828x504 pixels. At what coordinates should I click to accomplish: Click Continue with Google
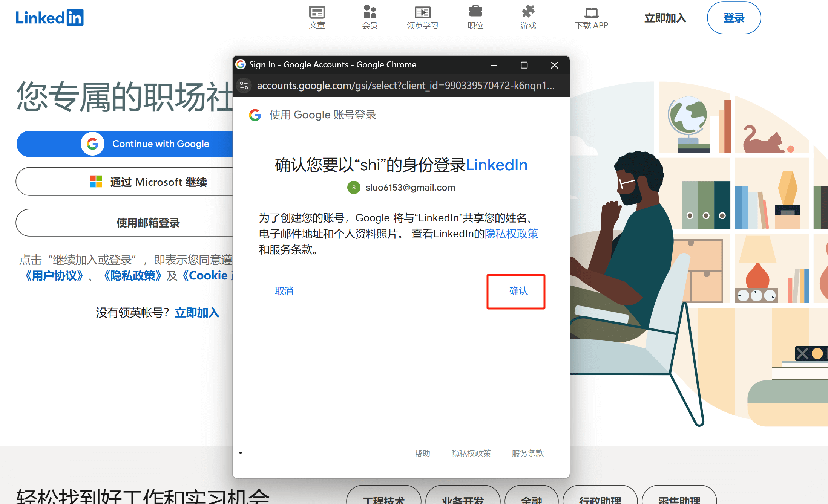[x=124, y=144]
